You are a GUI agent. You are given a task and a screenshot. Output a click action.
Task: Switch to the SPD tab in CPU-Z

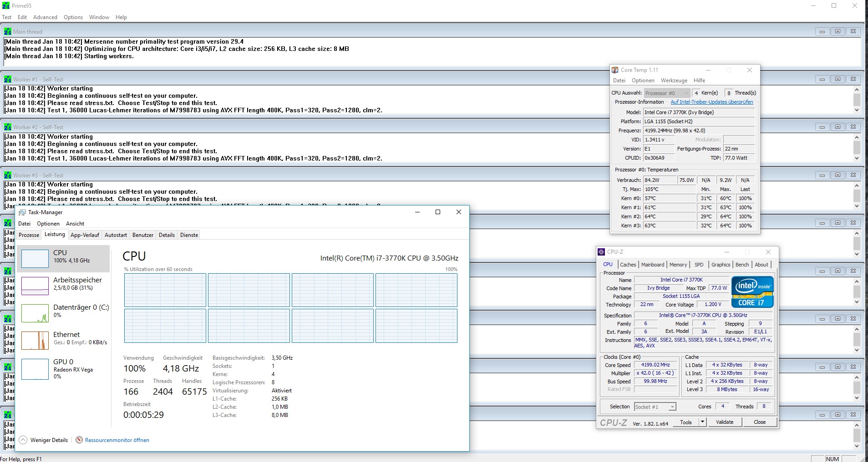click(699, 265)
